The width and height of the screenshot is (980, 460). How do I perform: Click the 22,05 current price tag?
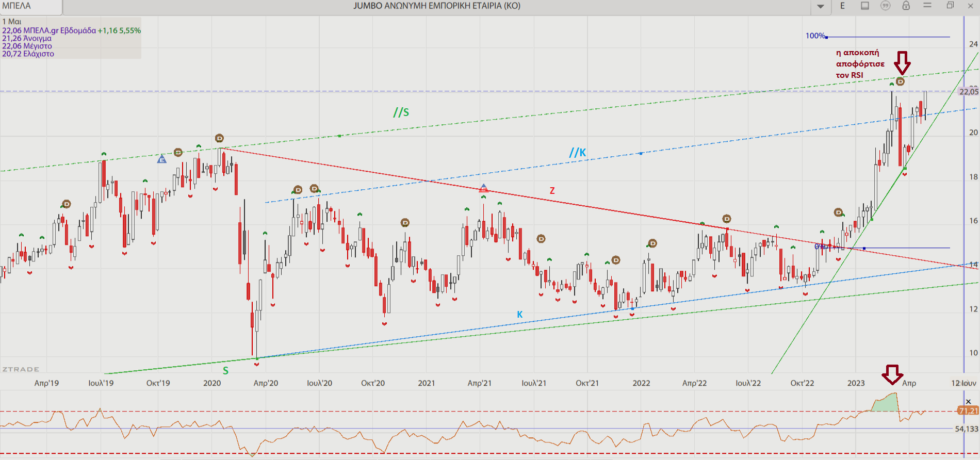click(969, 92)
